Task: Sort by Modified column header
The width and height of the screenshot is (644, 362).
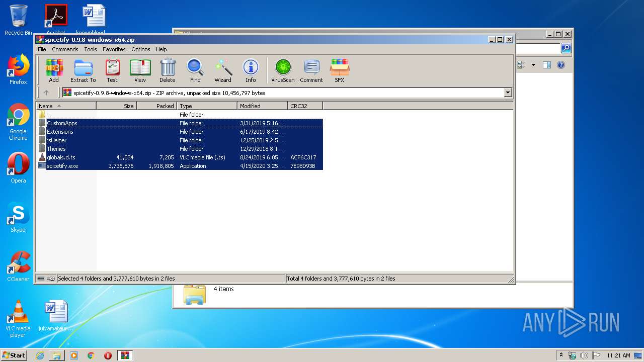Action: (x=263, y=106)
